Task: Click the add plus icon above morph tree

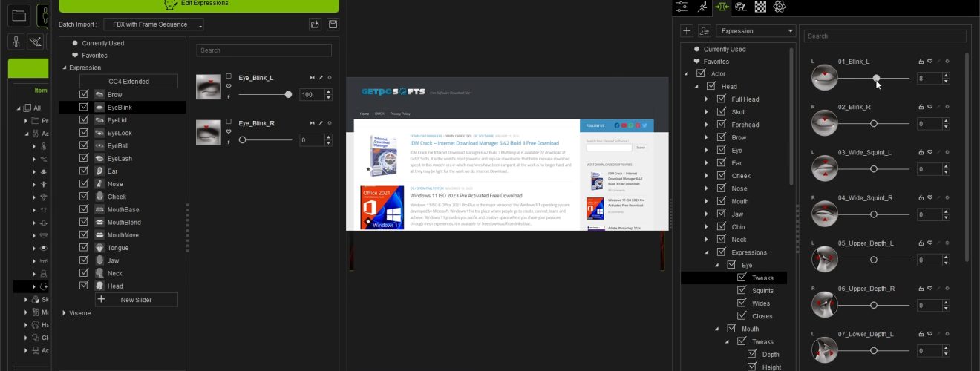Action: (x=687, y=31)
